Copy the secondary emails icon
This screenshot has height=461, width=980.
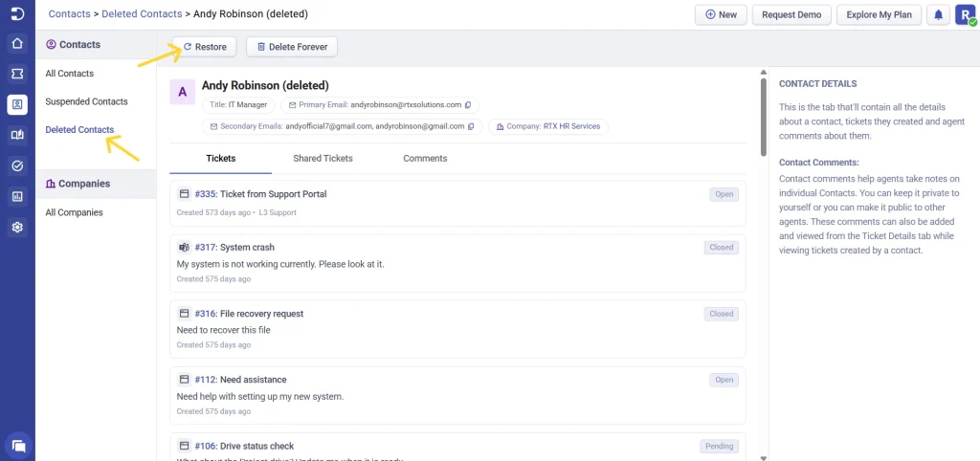[471, 126]
